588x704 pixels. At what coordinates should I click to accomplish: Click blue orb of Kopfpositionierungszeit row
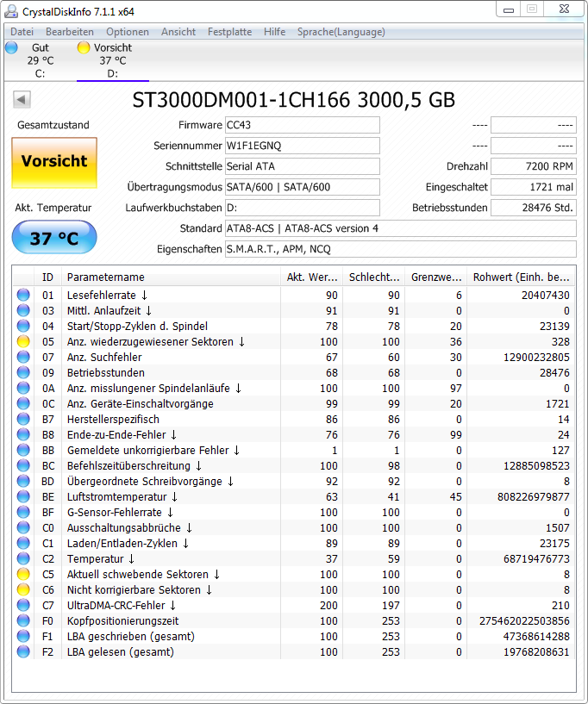(x=23, y=620)
